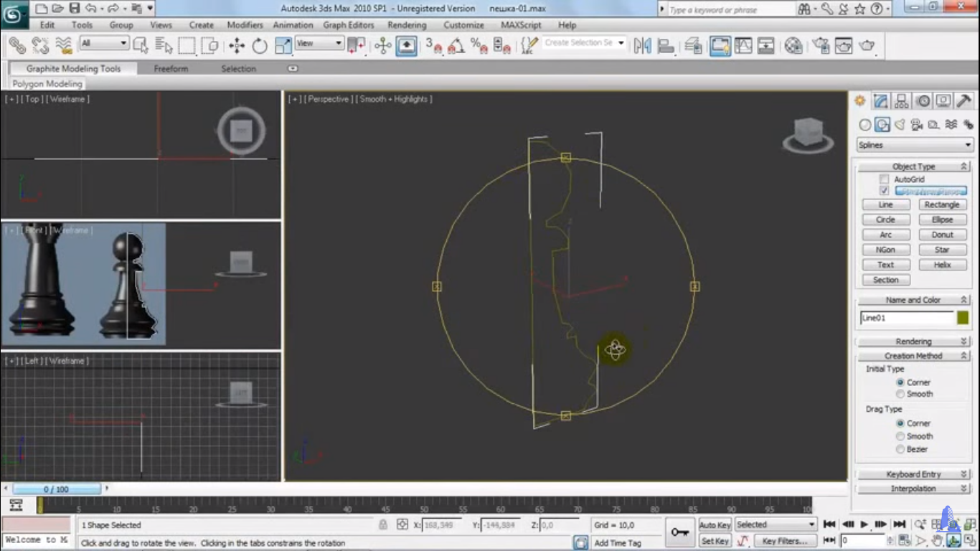Open the Modifiers menu
Image resolution: width=980 pixels, height=551 pixels.
click(x=245, y=25)
